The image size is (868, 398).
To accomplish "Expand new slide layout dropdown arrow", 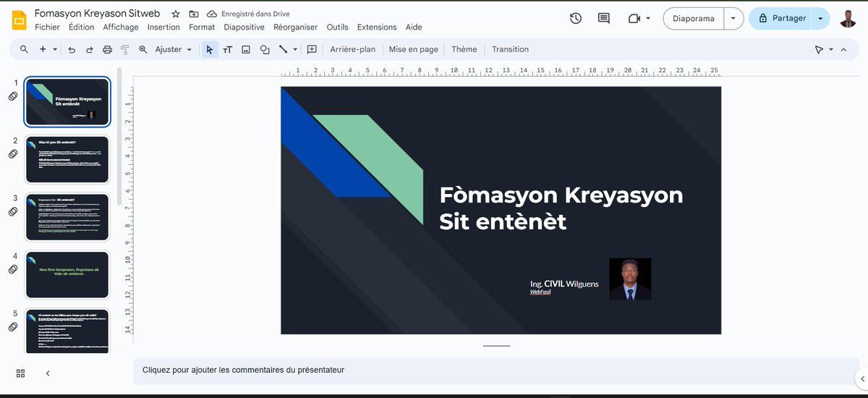I will pos(55,49).
